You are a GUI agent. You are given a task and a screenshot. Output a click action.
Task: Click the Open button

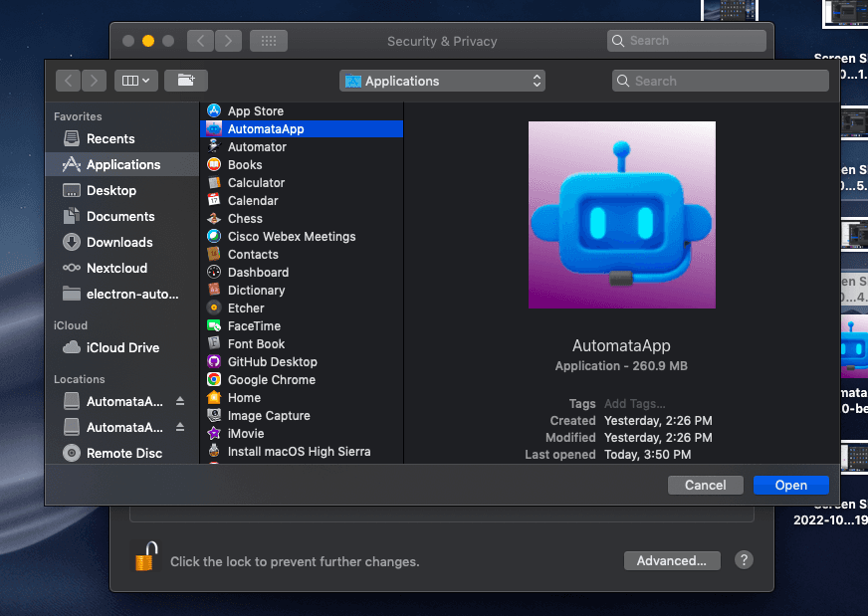[791, 485]
